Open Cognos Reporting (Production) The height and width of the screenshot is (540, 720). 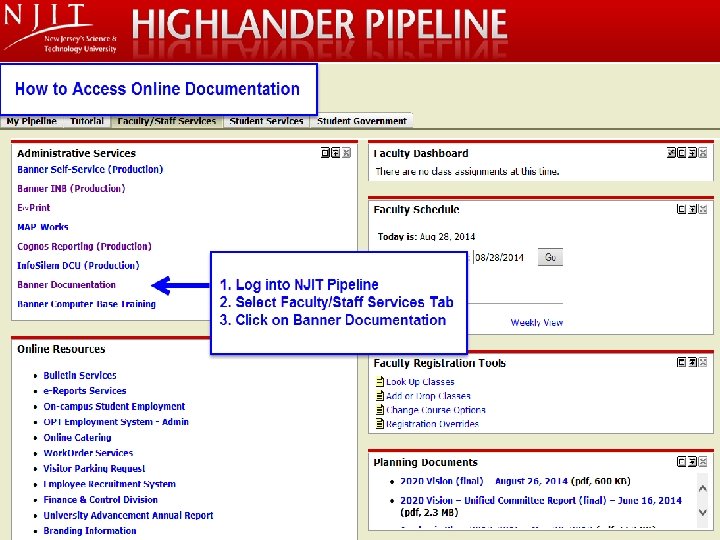[84, 246]
